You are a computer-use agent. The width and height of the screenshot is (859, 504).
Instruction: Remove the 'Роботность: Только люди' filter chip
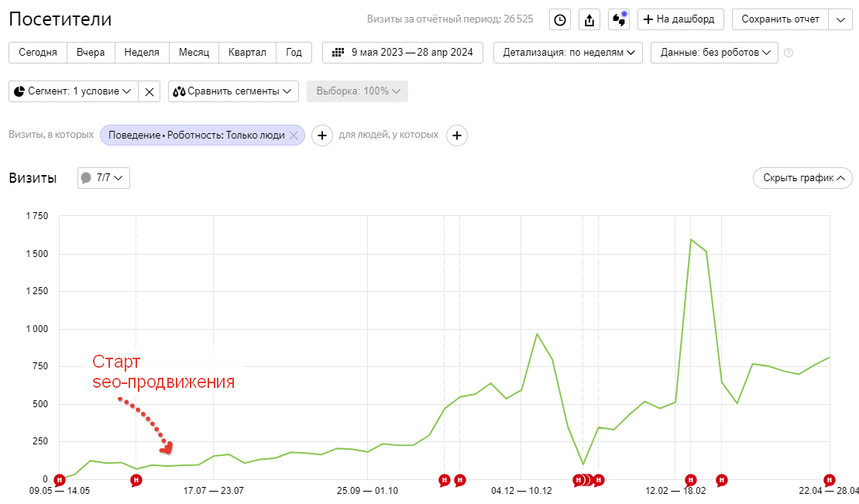click(293, 134)
